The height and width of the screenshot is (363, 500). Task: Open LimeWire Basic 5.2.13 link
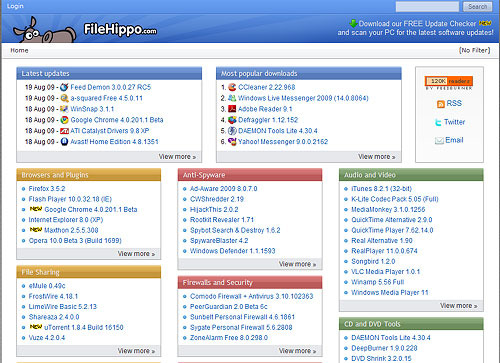[63, 306]
